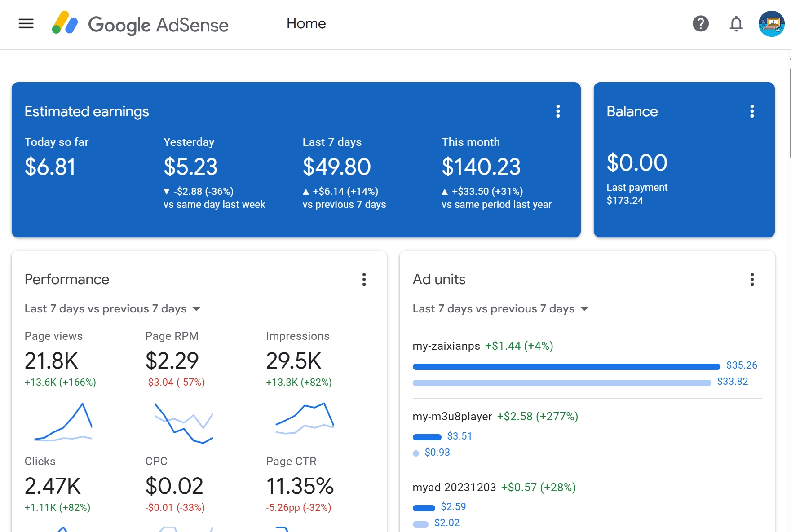
Task: Click the Page views value 21.8K
Action: tap(51, 361)
